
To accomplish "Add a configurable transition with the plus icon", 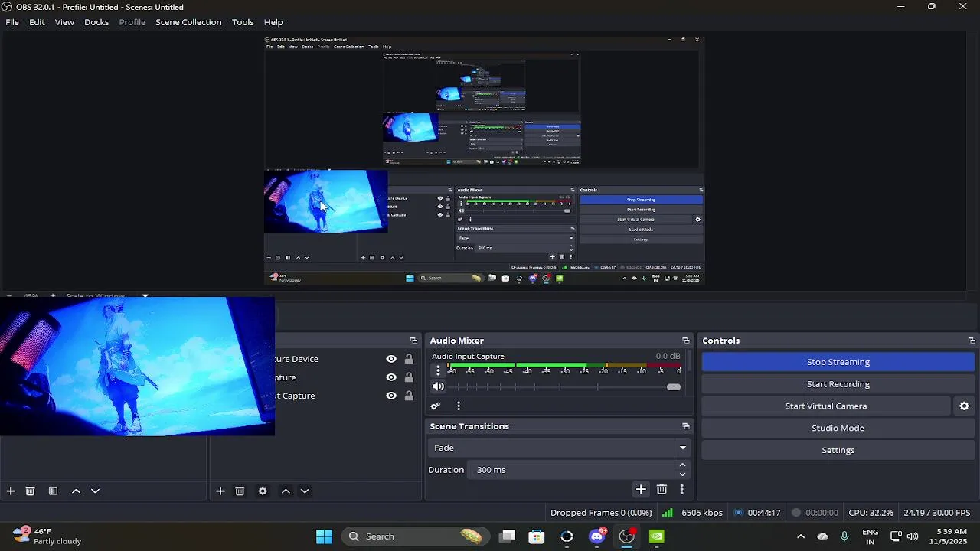I will [641, 489].
